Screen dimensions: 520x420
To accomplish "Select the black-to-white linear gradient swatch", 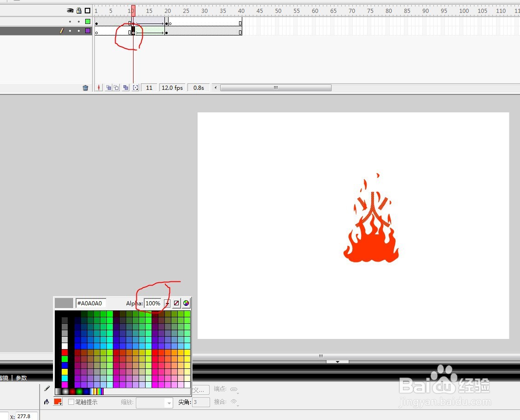I will pyautogui.click(x=58, y=391).
